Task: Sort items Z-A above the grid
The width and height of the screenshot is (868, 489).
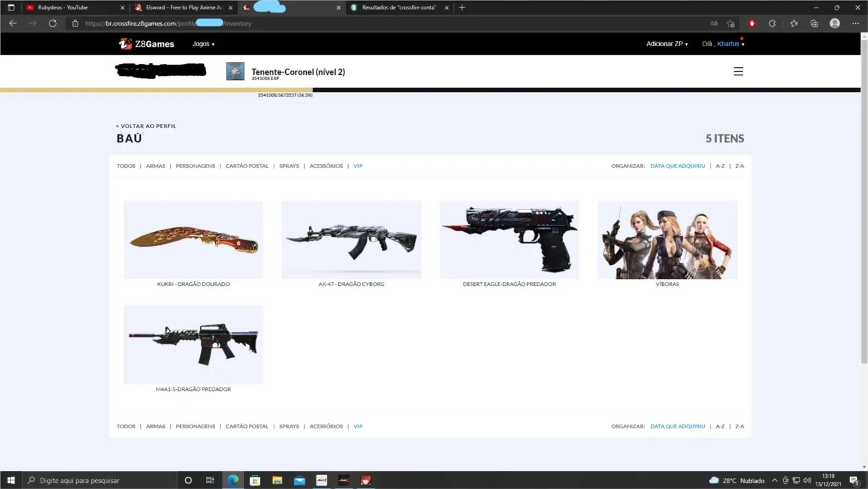Action: tap(739, 166)
